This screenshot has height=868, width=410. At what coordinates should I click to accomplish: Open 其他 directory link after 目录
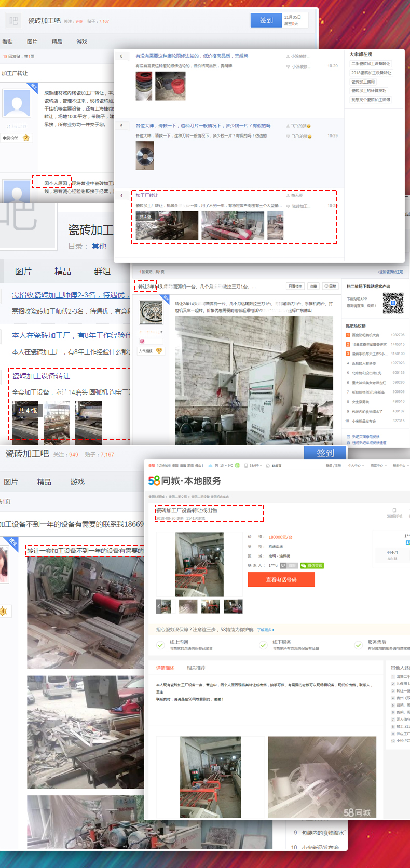pos(99,246)
